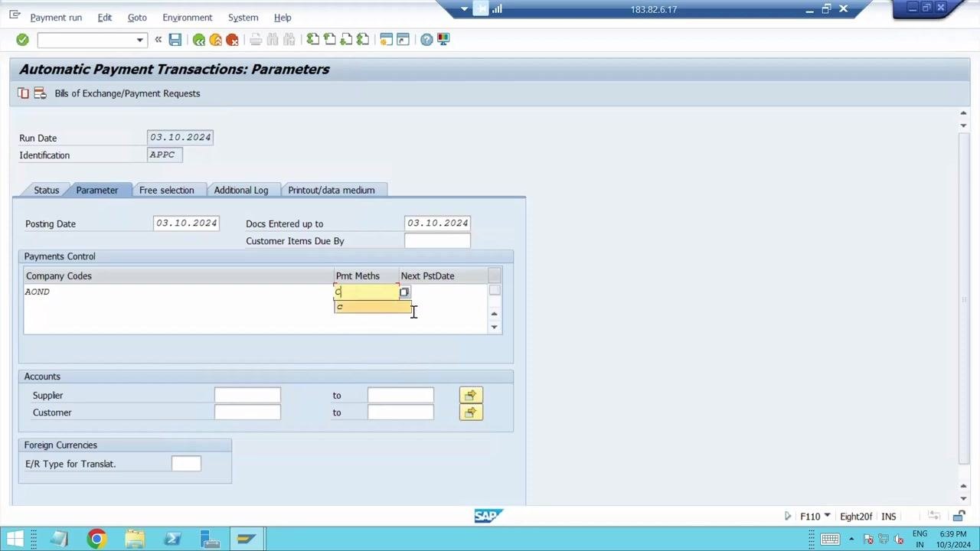Click the company codes table down scroll arrow

495,327
